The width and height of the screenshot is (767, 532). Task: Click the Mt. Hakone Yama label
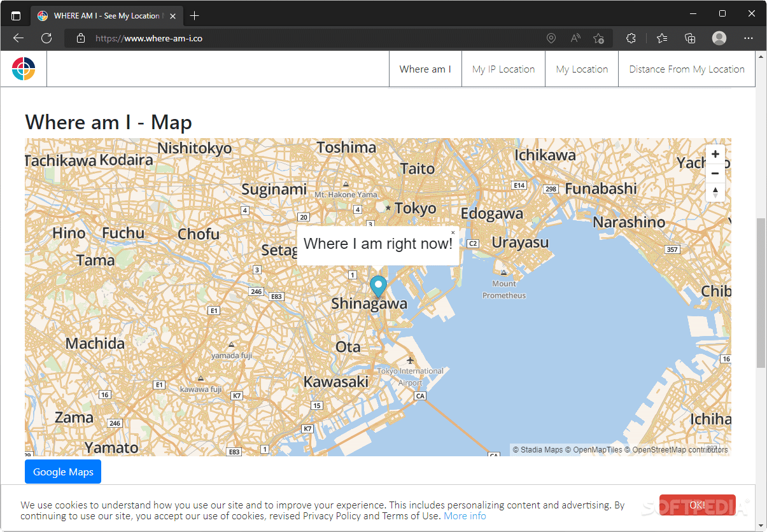pos(346,195)
